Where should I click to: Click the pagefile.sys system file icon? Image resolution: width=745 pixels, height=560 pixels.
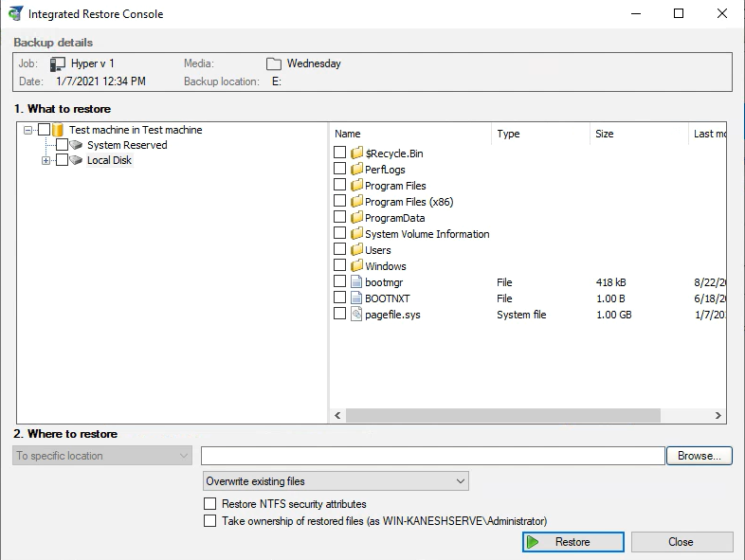pyautogui.click(x=357, y=315)
